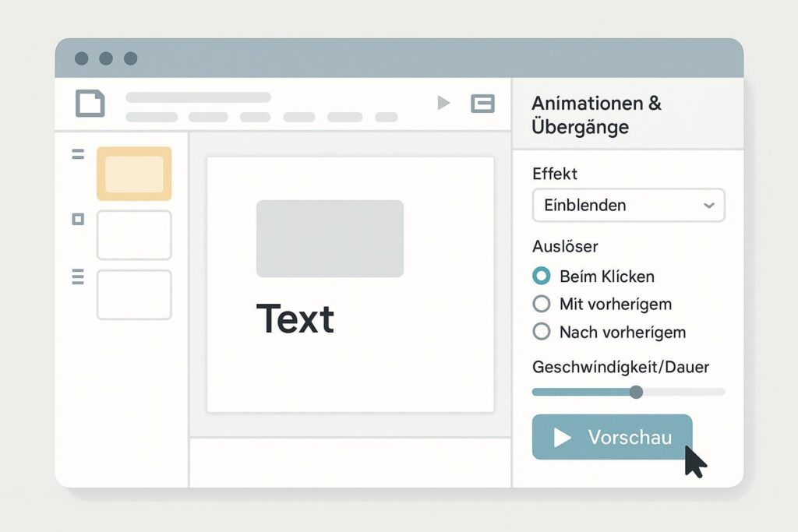Open the second slide thumbnail
798x532 pixels.
(134, 234)
